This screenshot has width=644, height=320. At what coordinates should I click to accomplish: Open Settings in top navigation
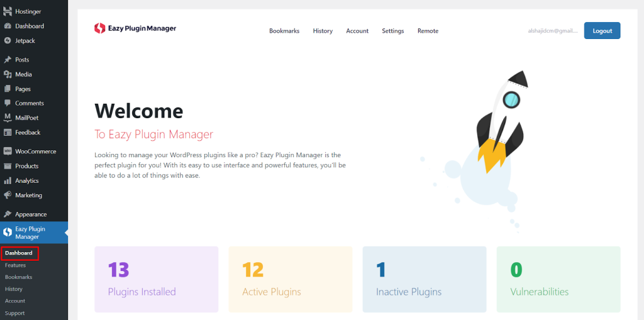(393, 31)
